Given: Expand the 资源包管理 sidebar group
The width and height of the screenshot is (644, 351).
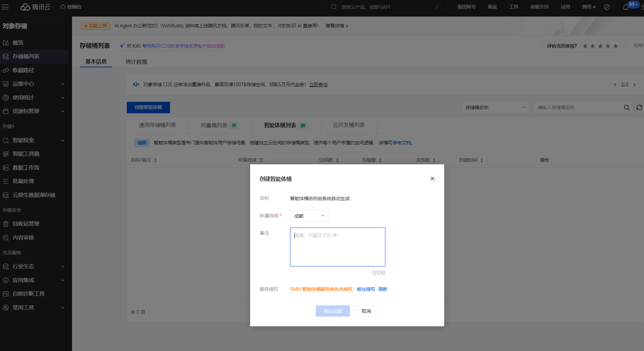Looking at the screenshot, I should click(x=63, y=111).
